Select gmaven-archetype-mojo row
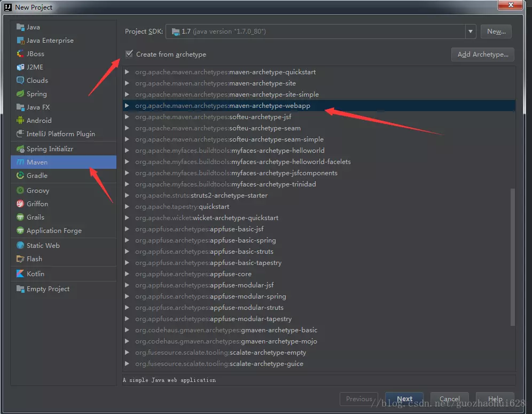 pyautogui.click(x=319, y=341)
